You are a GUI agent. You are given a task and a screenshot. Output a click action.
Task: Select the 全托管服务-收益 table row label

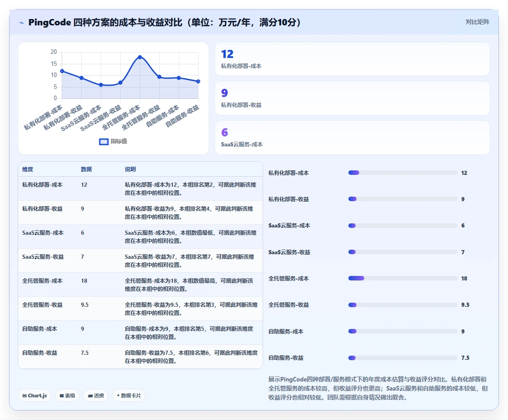(x=42, y=304)
